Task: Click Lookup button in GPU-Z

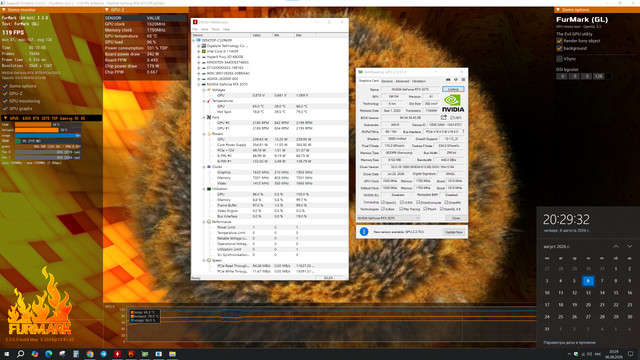Action: pyautogui.click(x=453, y=89)
